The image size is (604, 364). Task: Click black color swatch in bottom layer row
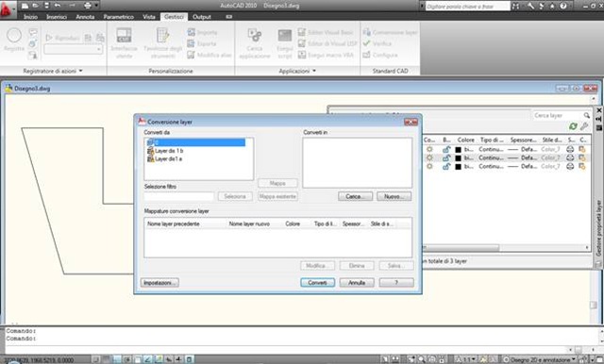(458, 167)
